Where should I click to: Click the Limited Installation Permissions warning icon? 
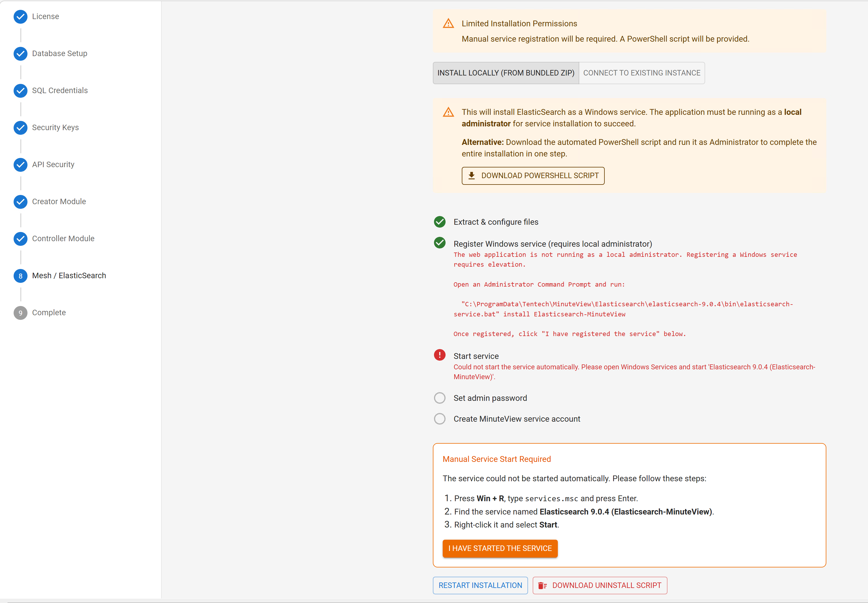pyautogui.click(x=448, y=23)
